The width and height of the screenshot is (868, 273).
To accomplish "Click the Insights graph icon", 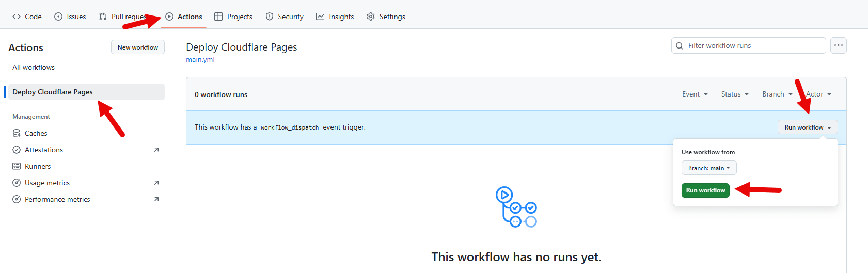I will 320,17.
